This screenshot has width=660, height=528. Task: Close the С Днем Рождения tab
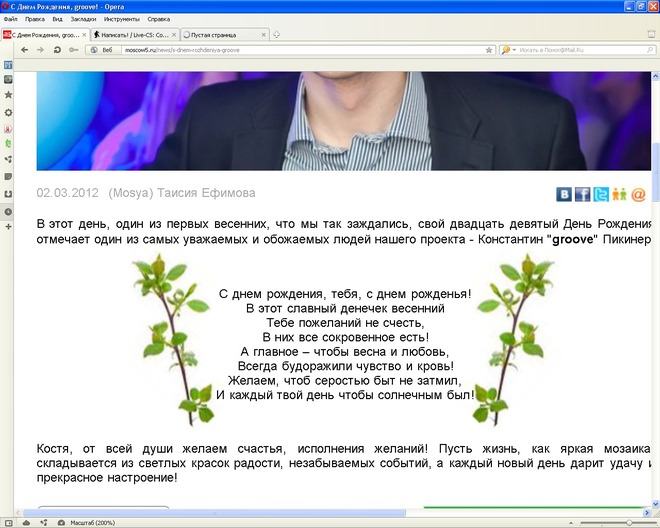point(84,35)
